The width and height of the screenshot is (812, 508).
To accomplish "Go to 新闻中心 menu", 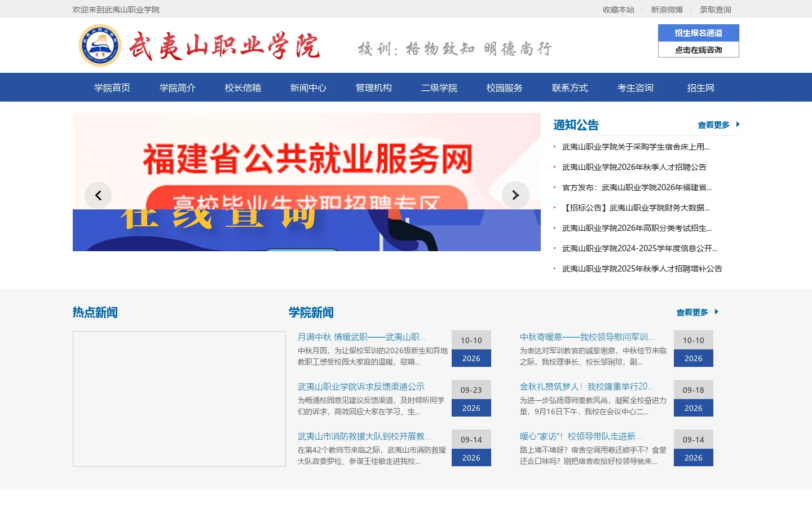I will [308, 87].
